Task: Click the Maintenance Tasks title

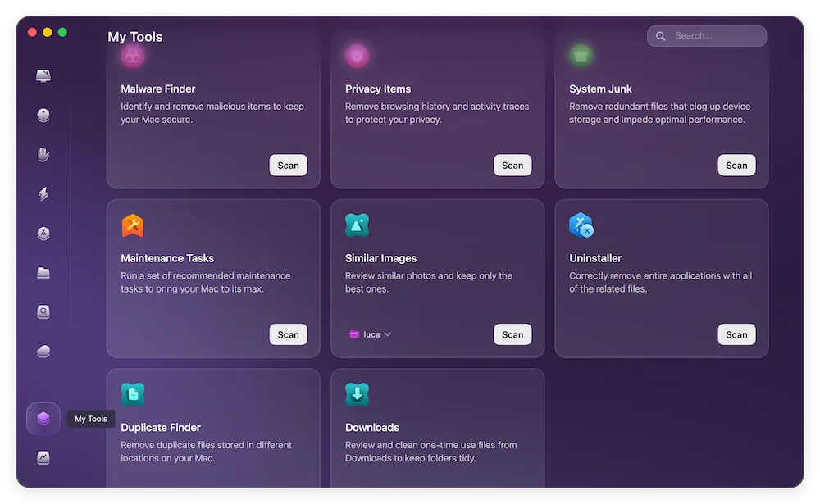Action: coord(167,258)
